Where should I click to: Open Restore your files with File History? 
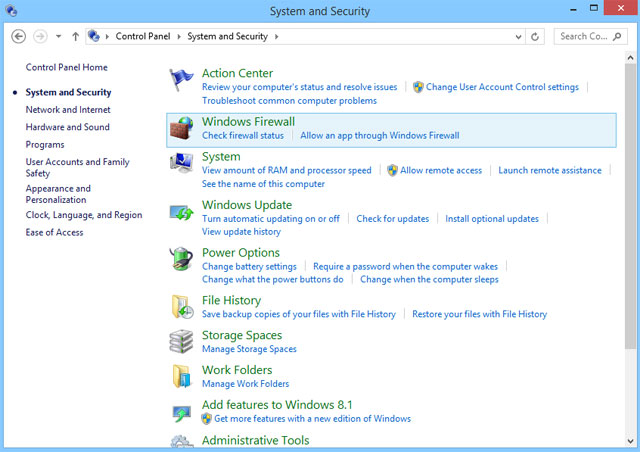click(480, 314)
